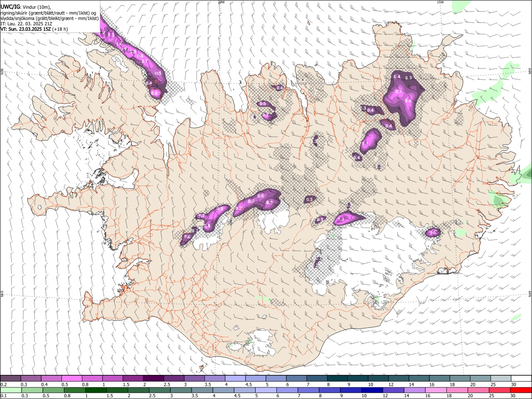Select the 'slydda/snjókoma' description line

(x=50, y=18)
